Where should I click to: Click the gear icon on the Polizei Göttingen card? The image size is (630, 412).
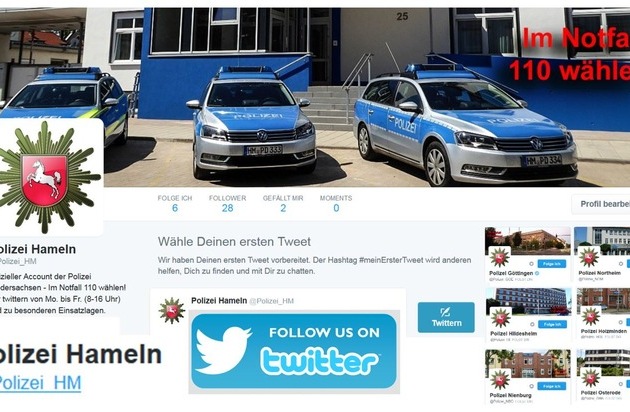tap(532, 264)
